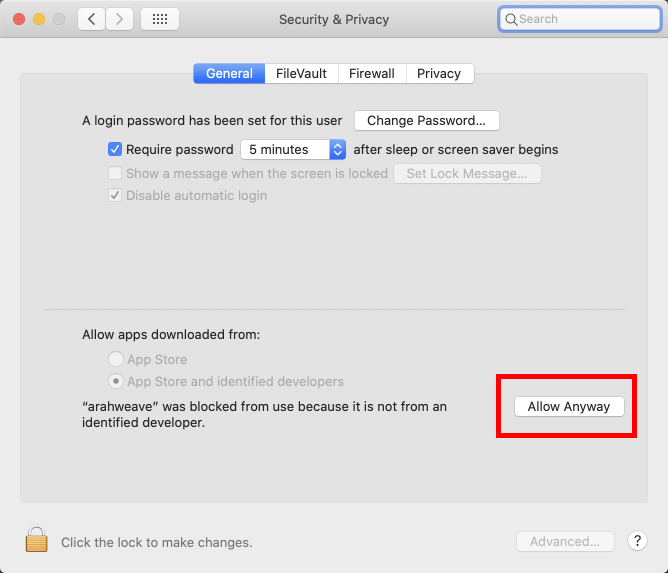Go back with the left chevron arrow
Screen dimensions: 668x573
coord(91,19)
